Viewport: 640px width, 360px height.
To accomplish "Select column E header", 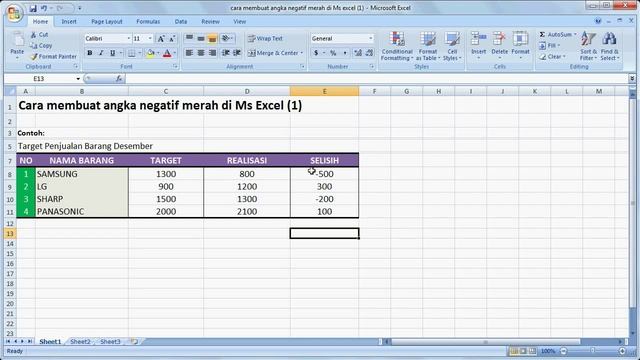I will 324,91.
